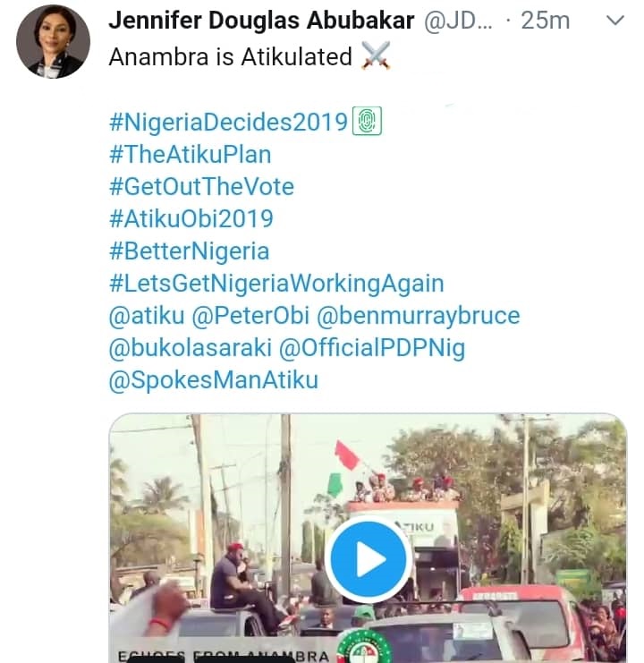The height and width of the screenshot is (663, 644).
Task: Open the #NigeriaDecides2019 hashtag
Action: [x=227, y=123]
